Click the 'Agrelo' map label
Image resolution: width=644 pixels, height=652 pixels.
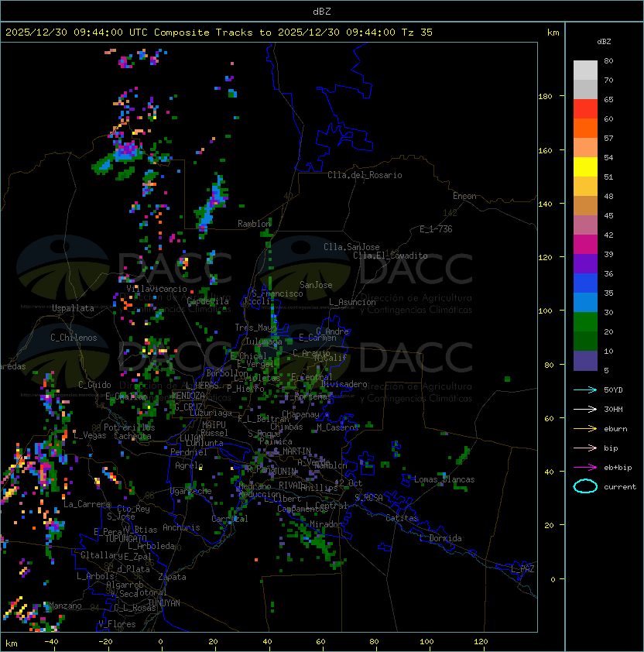(x=189, y=465)
